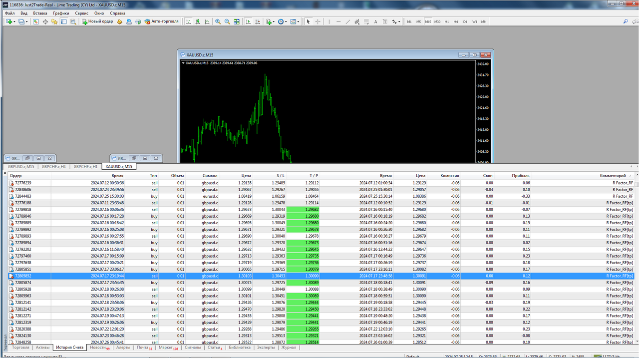This screenshot has width=644, height=363.
Task: Select the H1 timeframe
Action: click(x=447, y=21)
